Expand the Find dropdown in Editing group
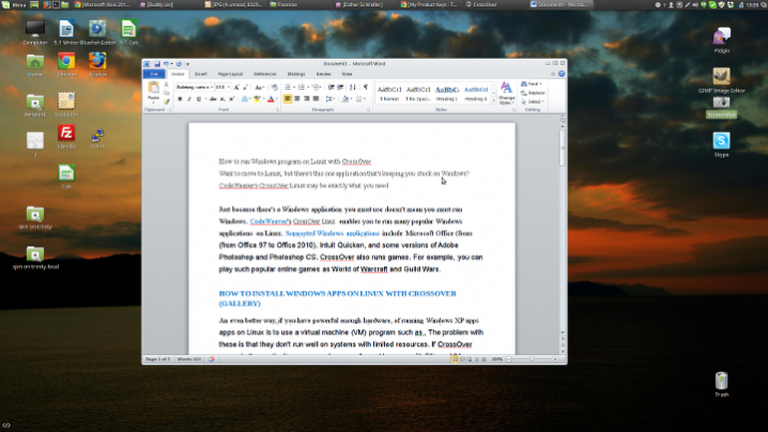 tap(541, 84)
